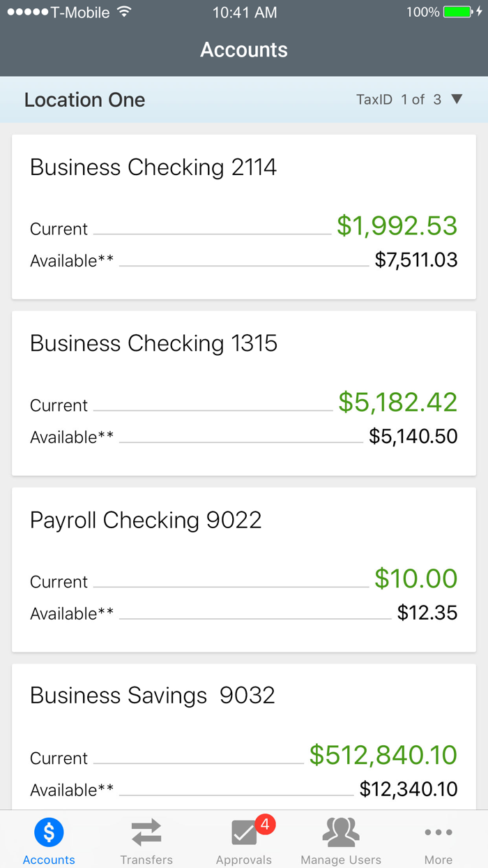Tap the Accounts title header
This screenshot has height=868, width=488.
pos(243,50)
